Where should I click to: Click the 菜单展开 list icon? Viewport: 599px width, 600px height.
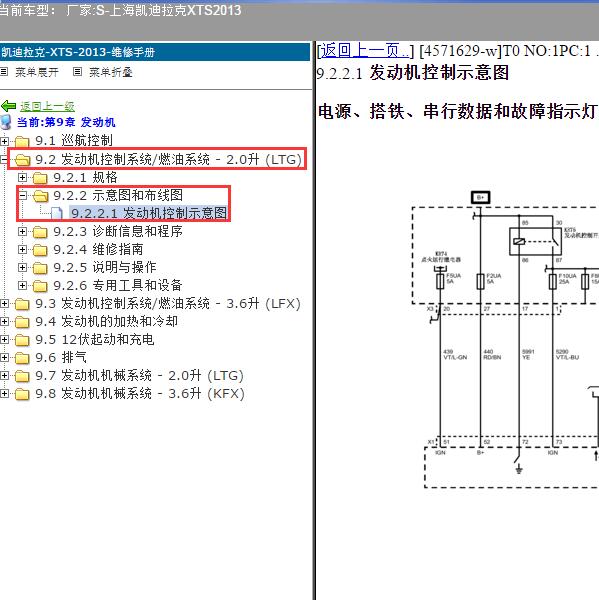[x=4, y=72]
